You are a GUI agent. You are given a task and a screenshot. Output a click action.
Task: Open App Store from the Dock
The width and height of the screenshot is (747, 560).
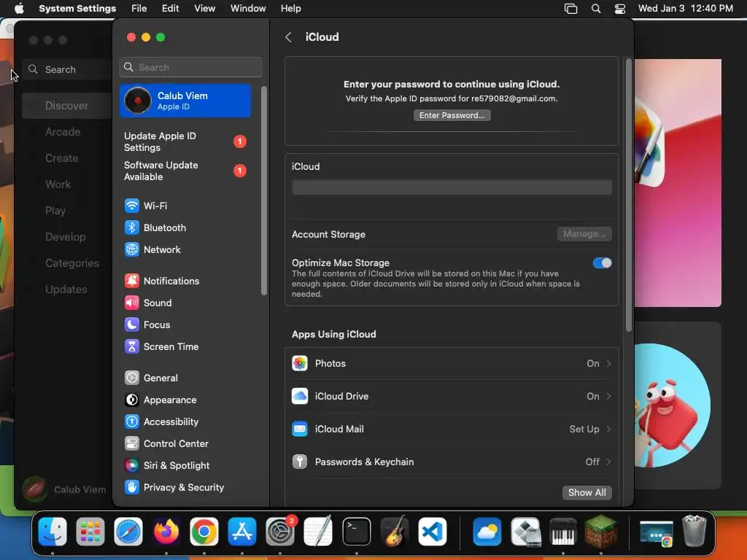click(x=242, y=532)
